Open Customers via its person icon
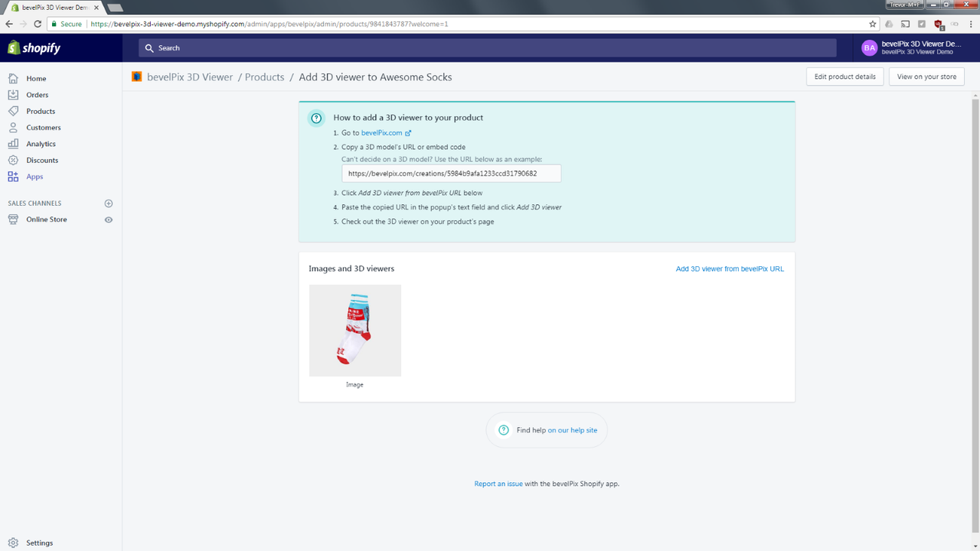 click(13, 128)
